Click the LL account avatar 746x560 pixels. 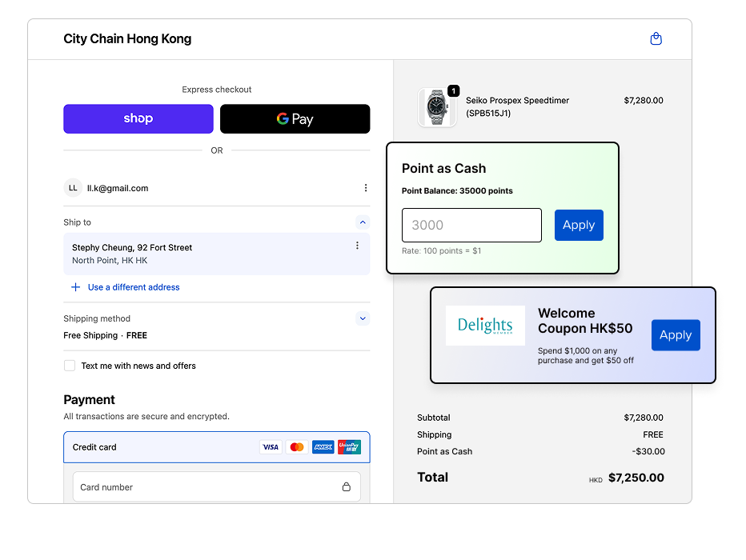(x=73, y=188)
